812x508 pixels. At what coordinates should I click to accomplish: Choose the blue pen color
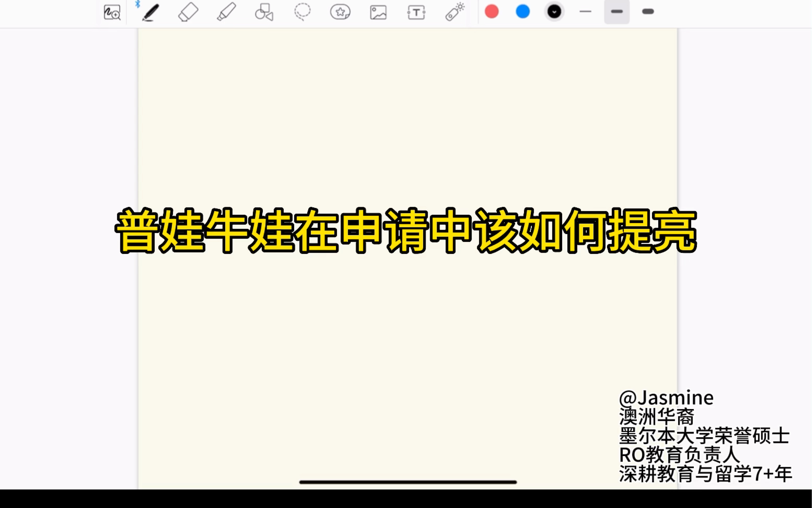click(x=523, y=12)
